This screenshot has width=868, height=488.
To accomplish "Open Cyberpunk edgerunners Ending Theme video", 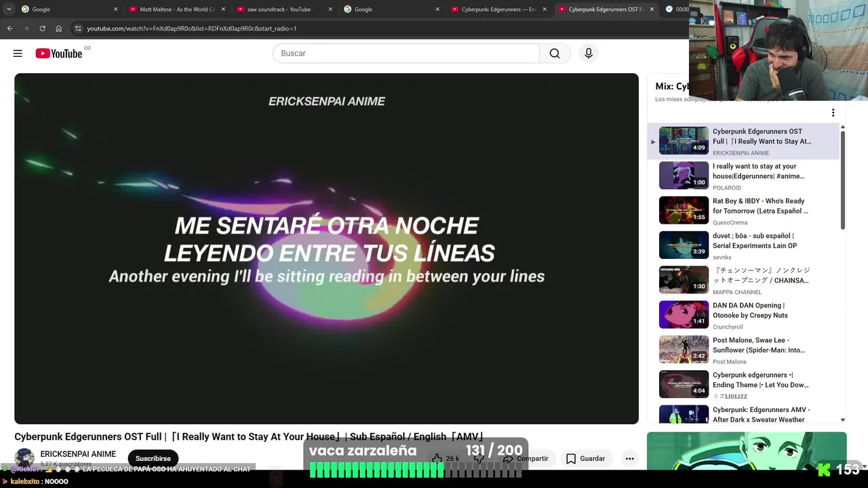I will [743, 385].
